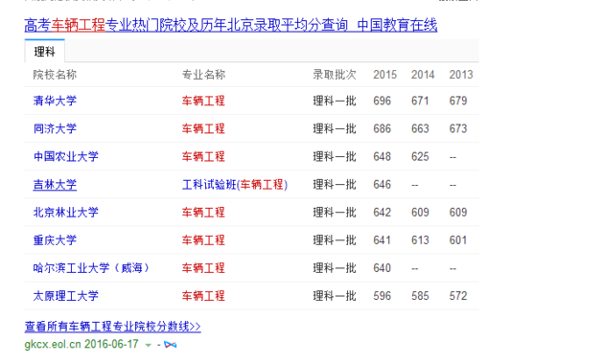Click the 596 score for 太原理工大学
The height and width of the screenshot is (364, 604).
[383, 296]
